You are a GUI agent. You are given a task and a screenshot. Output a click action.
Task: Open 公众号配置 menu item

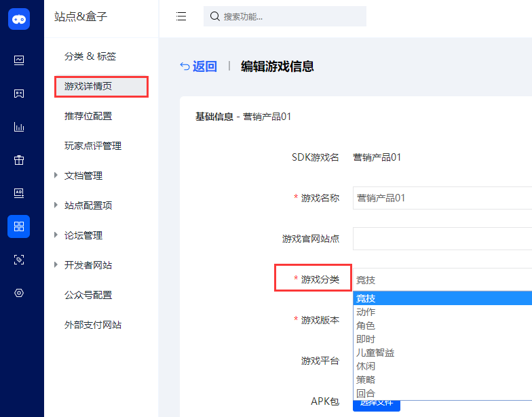(88, 295)
